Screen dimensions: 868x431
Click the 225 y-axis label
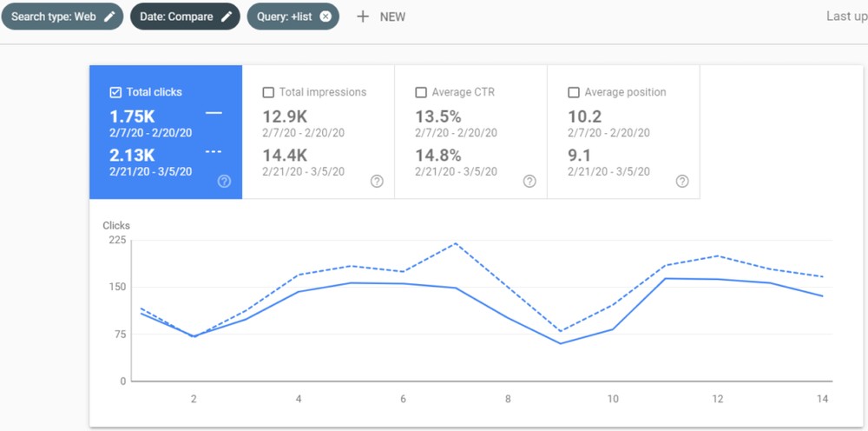[118, 240]
